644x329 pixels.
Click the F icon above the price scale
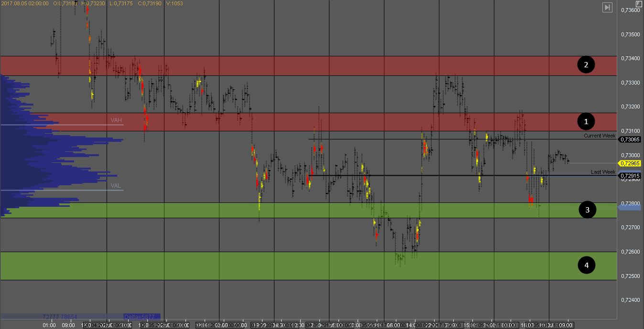click(639, 3)
